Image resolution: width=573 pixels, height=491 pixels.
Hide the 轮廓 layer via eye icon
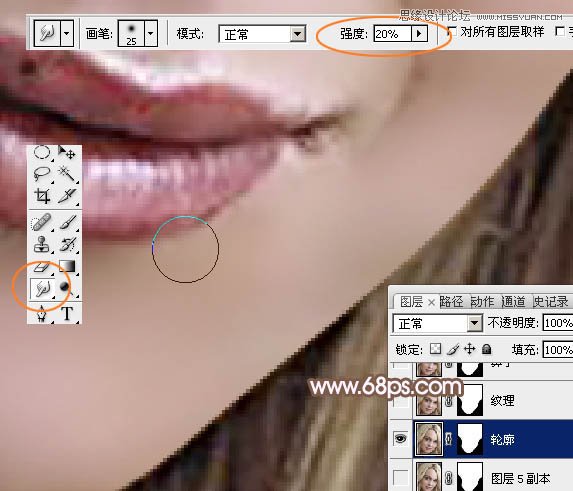pos(401,438)
